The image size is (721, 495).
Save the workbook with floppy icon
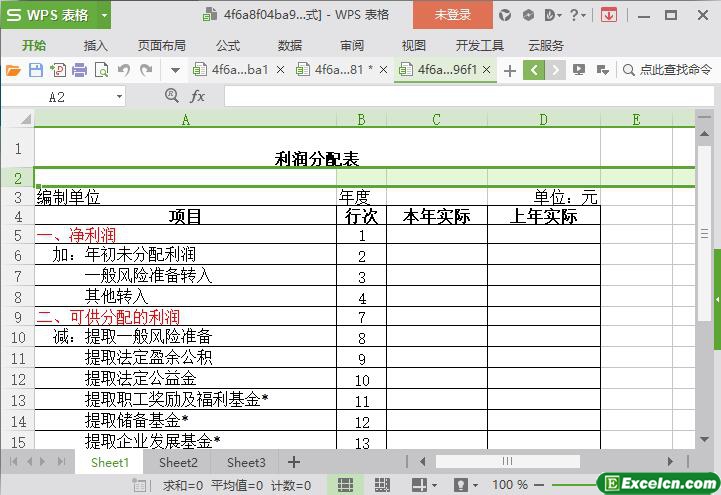click(x=36, y=70)
